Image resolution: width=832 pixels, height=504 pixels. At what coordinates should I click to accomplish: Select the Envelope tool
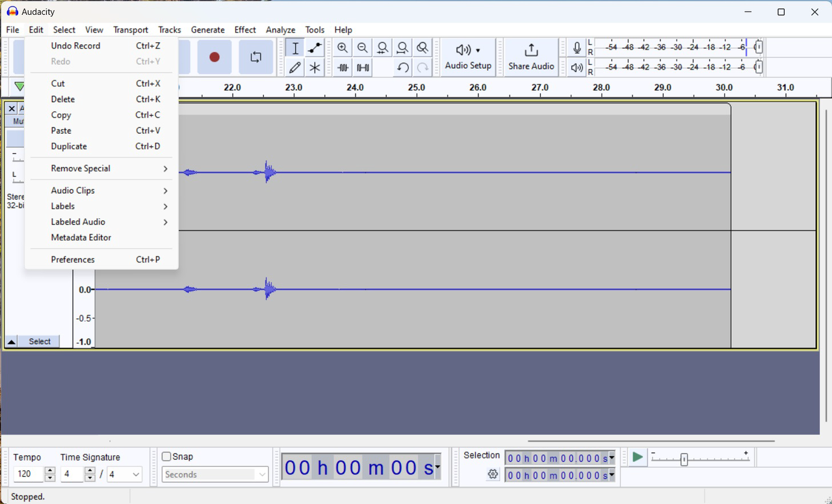[315, 47]
